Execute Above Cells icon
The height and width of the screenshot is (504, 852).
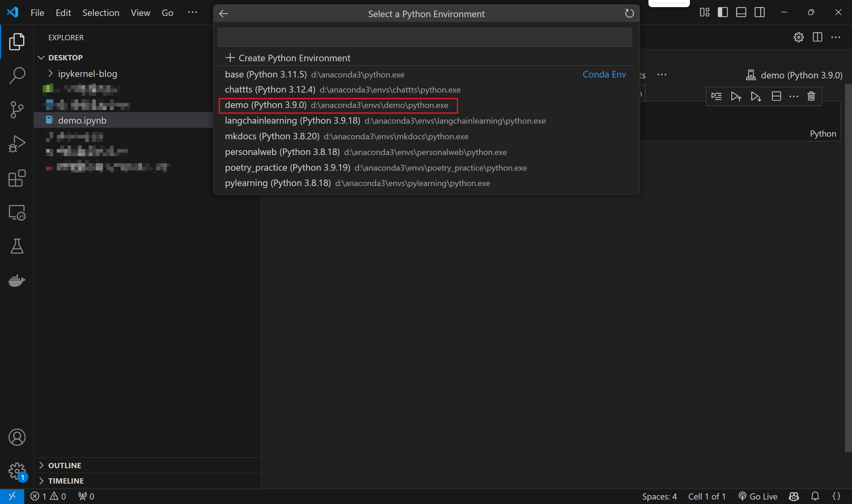(736, 96)
